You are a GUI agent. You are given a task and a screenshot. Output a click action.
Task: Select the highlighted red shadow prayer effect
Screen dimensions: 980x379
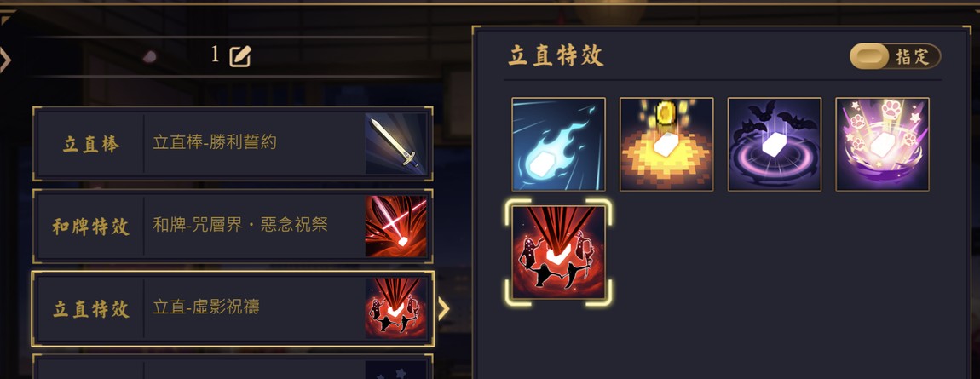(558, 252)
